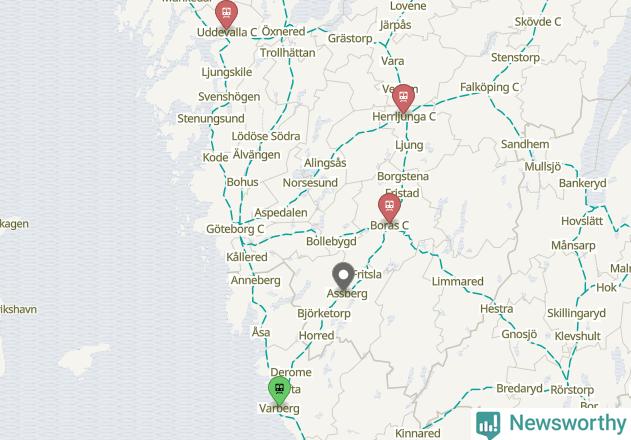This screenshot has height=440, width=631.
Task: Select the Skövde C station label
Action: click(538, 22)
